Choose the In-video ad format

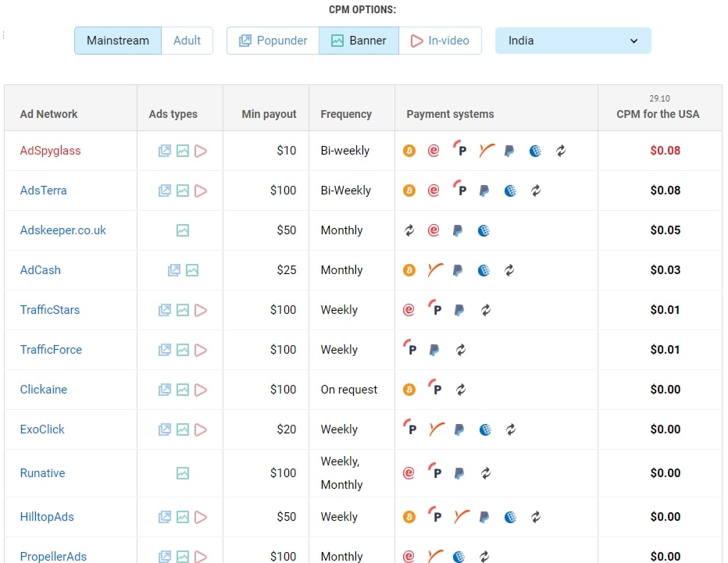(x=440, y=41)
